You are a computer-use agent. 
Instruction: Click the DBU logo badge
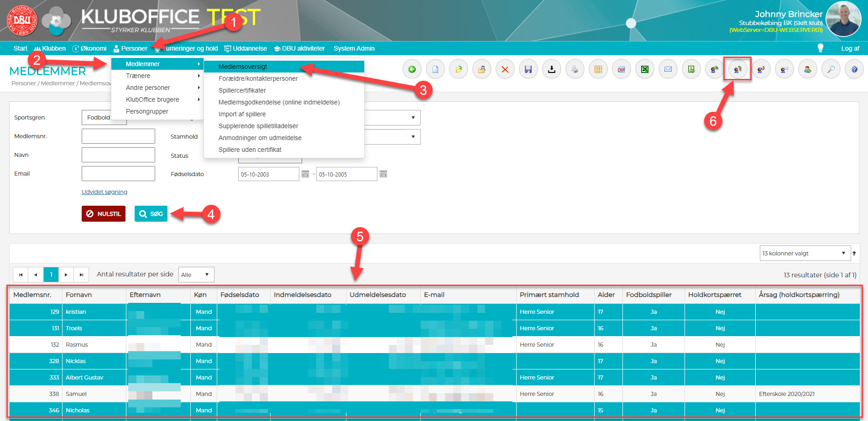point(22,20)
